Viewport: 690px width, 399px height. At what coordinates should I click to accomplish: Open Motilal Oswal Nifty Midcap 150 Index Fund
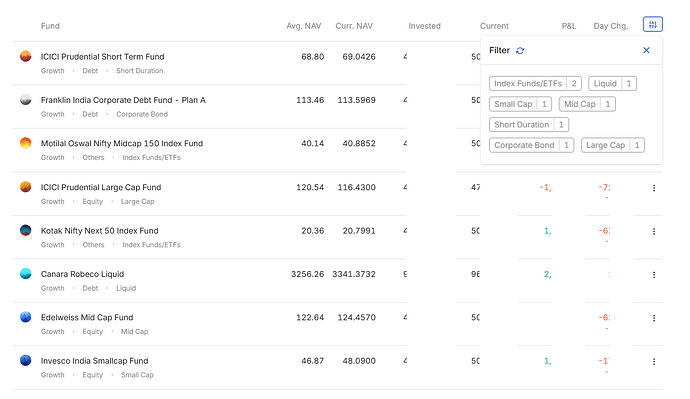point(122,143)
